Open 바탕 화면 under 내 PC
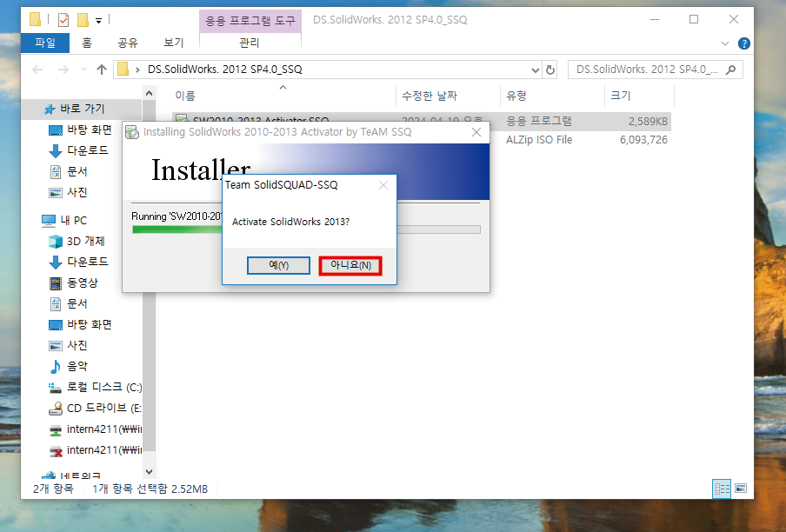 coord(90,324)
